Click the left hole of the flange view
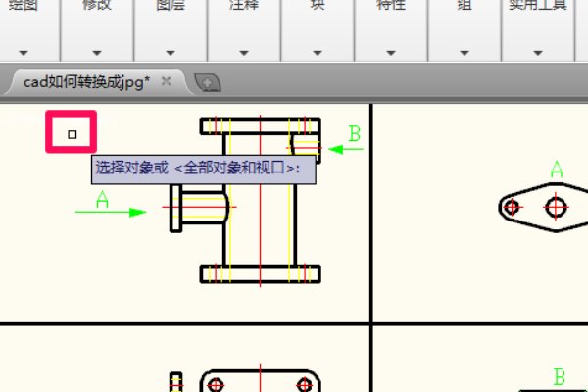 513,207
